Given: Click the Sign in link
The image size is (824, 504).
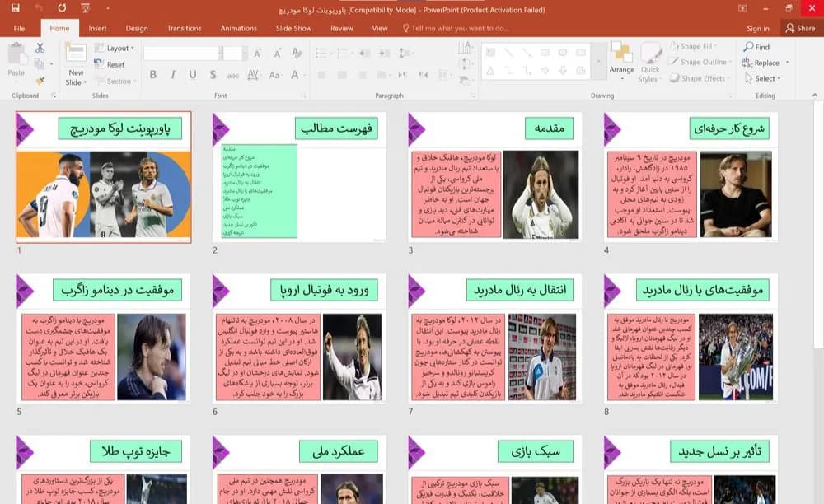Looking at the screenshot, I should 758,28.
